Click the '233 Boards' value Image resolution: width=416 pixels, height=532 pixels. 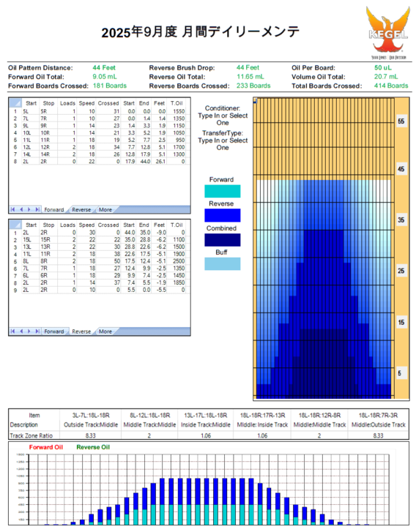(253, 86)
